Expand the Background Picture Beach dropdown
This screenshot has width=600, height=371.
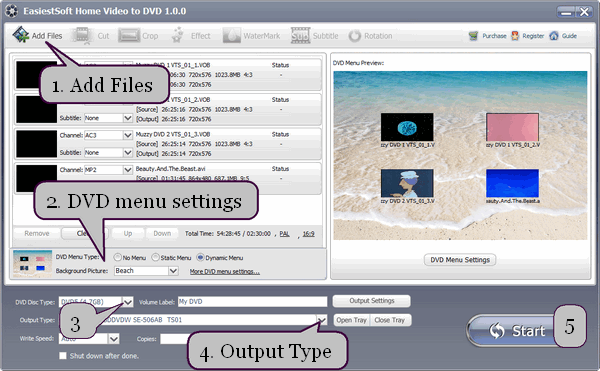point(173,271)
